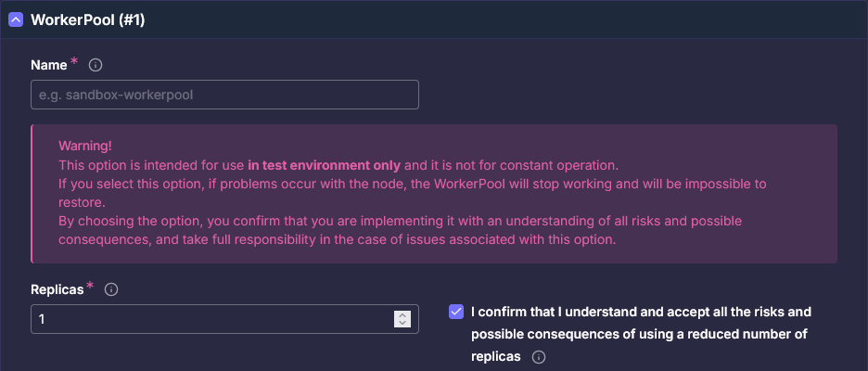Decrease Replicas with the down arrow
Viewport: 868px width, 371px height.
[402, 324]
